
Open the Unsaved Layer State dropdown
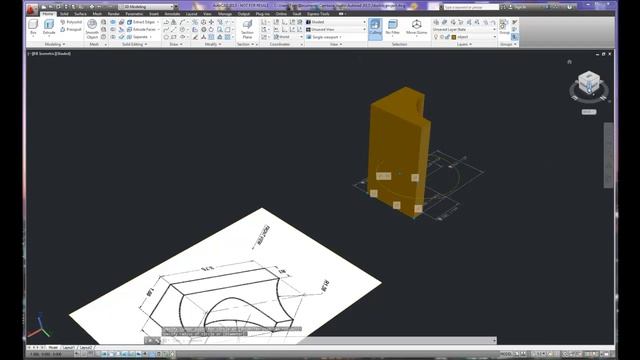tap(464, 29)
